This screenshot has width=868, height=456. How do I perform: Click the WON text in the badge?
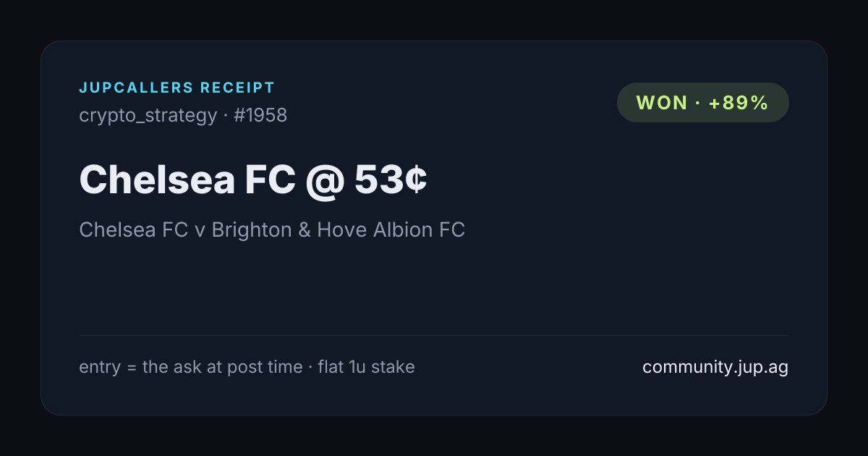pos(662,103)
